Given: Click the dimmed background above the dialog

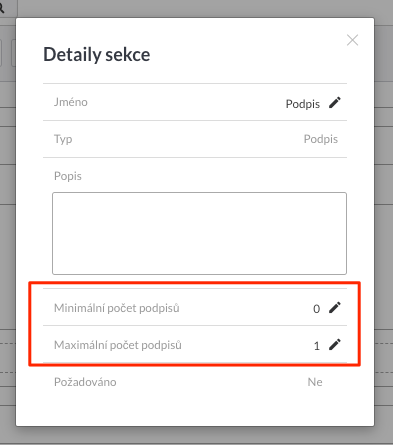Looking at the screenshot, I should tap(200, 8).
